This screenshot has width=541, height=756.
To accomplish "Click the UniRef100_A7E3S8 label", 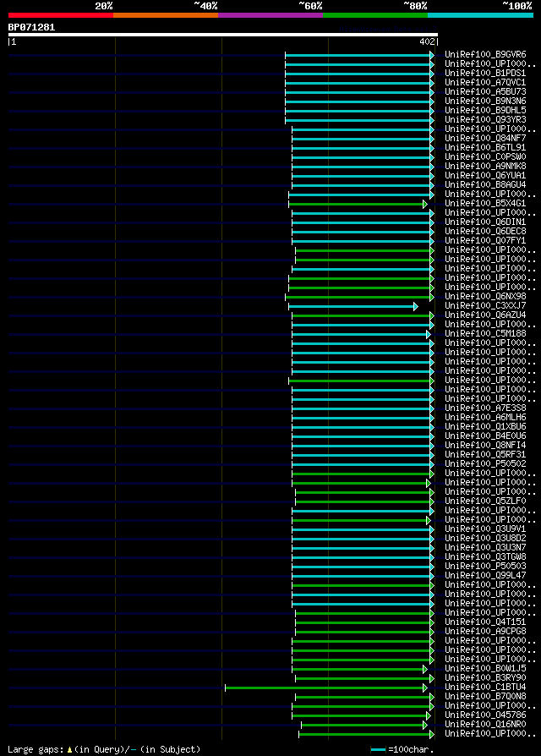I will [485, 408].
